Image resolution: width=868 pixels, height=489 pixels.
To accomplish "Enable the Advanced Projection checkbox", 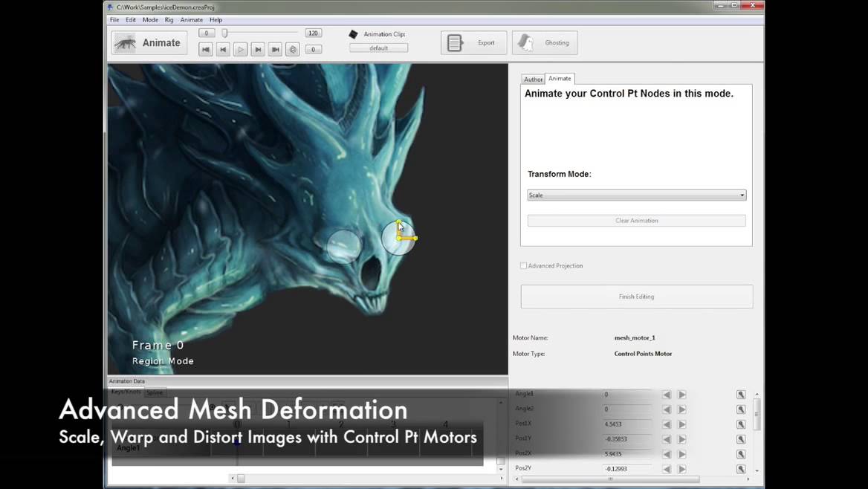I will [x=523, y=266].
